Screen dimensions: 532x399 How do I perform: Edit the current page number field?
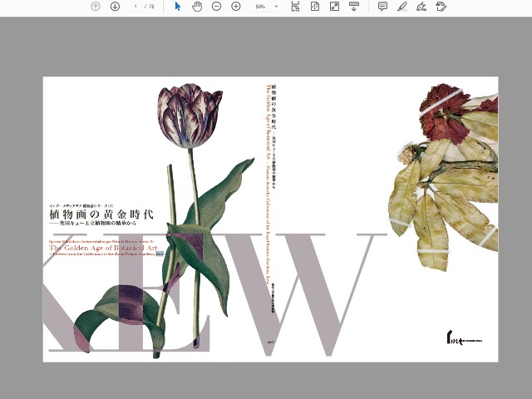point(135,7)
